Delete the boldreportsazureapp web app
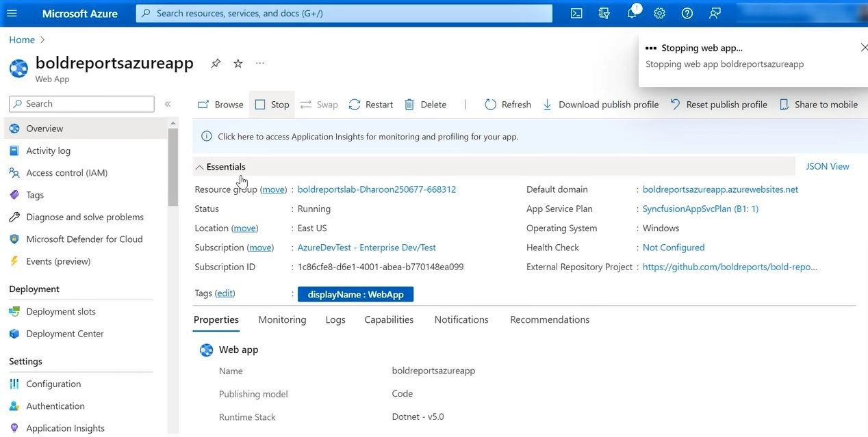The width and height of the screenshot is (868, 437). tap(426, 104)
